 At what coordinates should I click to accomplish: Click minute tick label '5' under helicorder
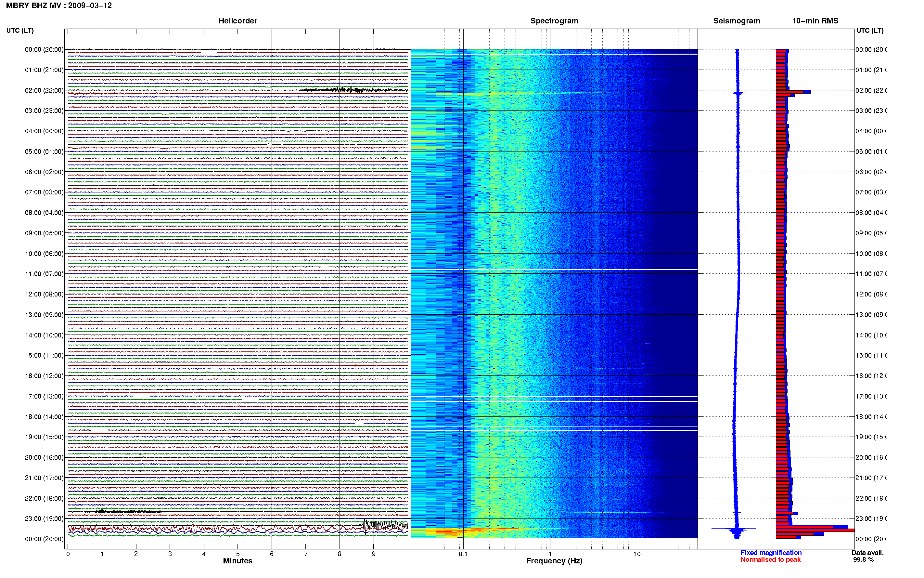pyautogui.click(x=237, y=554)
